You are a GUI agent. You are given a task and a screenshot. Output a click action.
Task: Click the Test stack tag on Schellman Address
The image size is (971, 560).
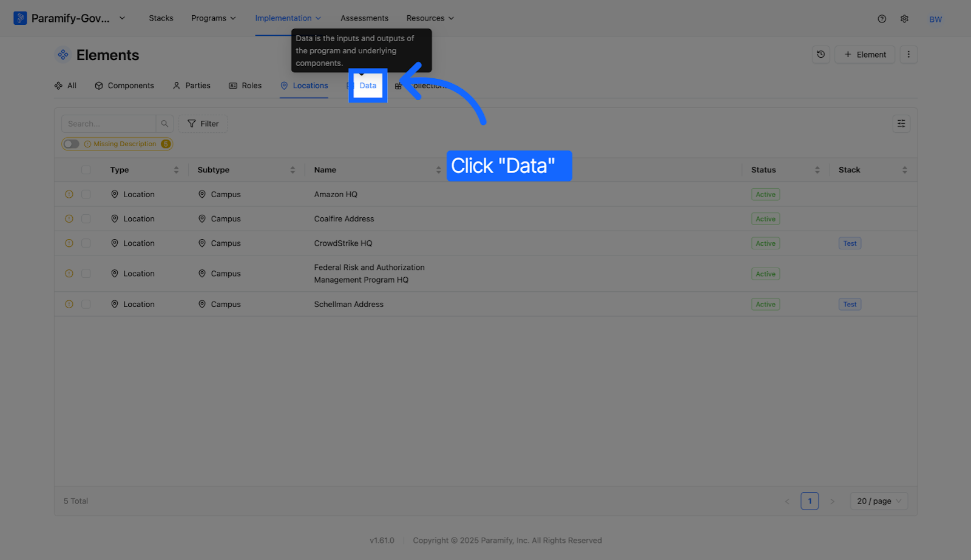click(850, 305)
